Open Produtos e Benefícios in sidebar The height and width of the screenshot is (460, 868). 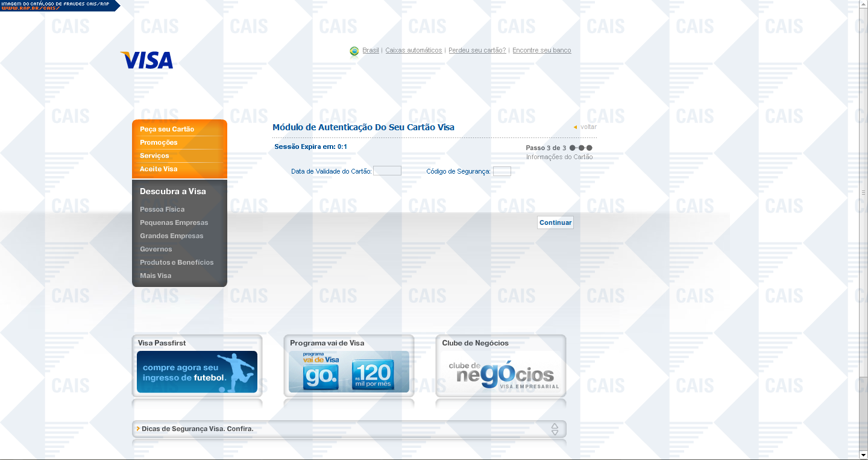(x=177, y=262)
